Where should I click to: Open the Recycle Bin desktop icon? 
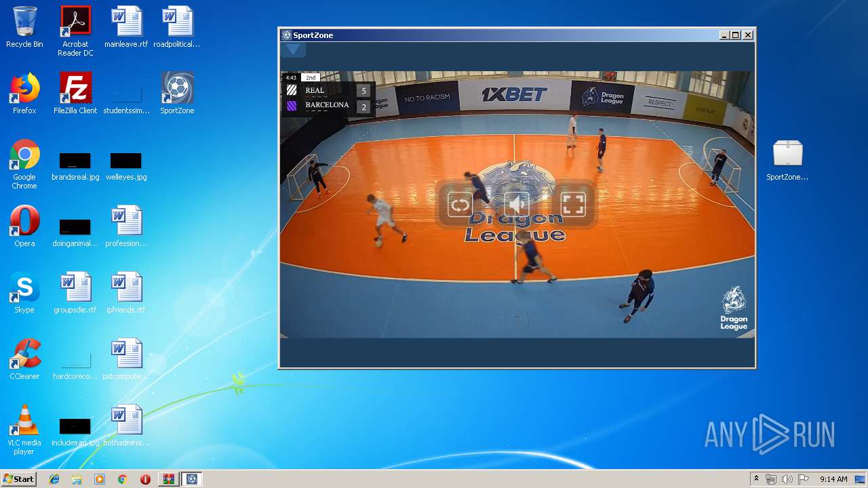pyautogui.click(x=24, y=27)
